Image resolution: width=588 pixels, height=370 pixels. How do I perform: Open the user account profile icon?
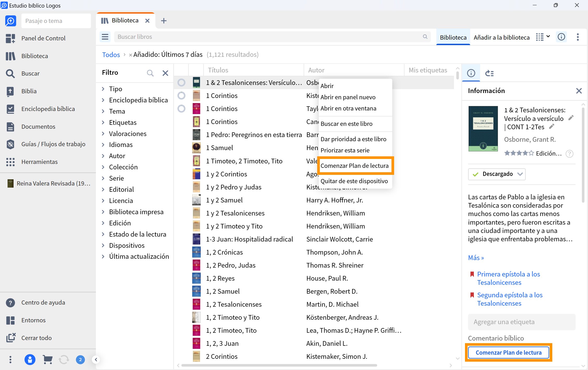point(30,360)
